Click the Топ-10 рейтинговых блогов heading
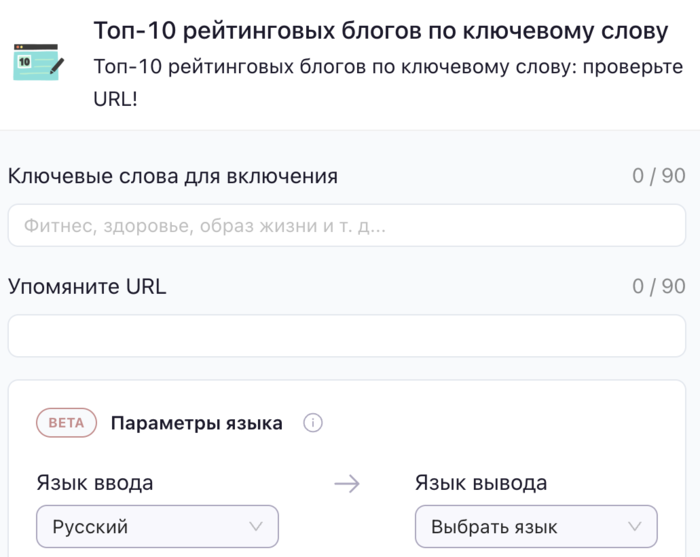 pyautogui.click(x=381, y=31)
